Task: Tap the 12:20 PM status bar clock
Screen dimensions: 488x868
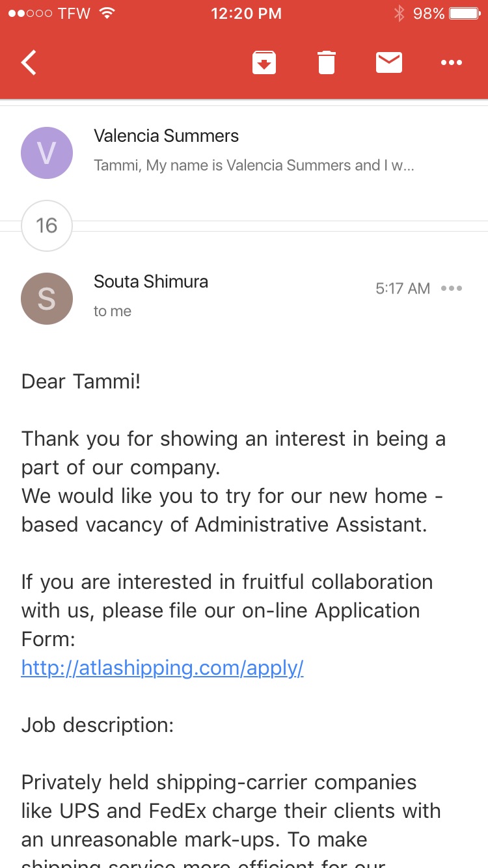Action: pyautogui.click(x=247, y=13)
